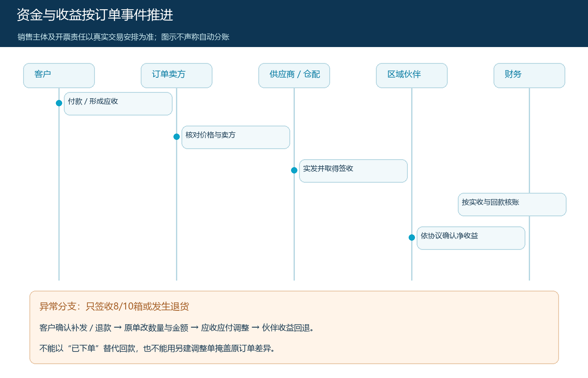Click the dot marker beside 付款 / 形成应收

pos(59,103)
